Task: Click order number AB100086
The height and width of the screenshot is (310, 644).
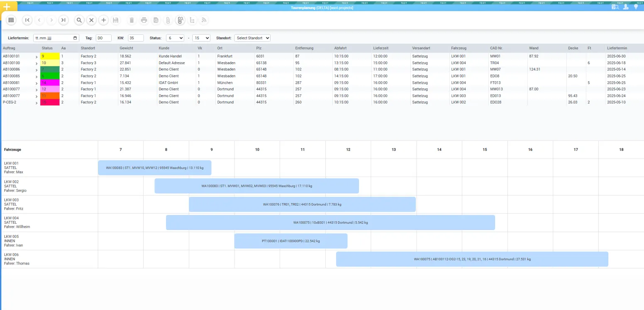Action: (x=11, y=69)
